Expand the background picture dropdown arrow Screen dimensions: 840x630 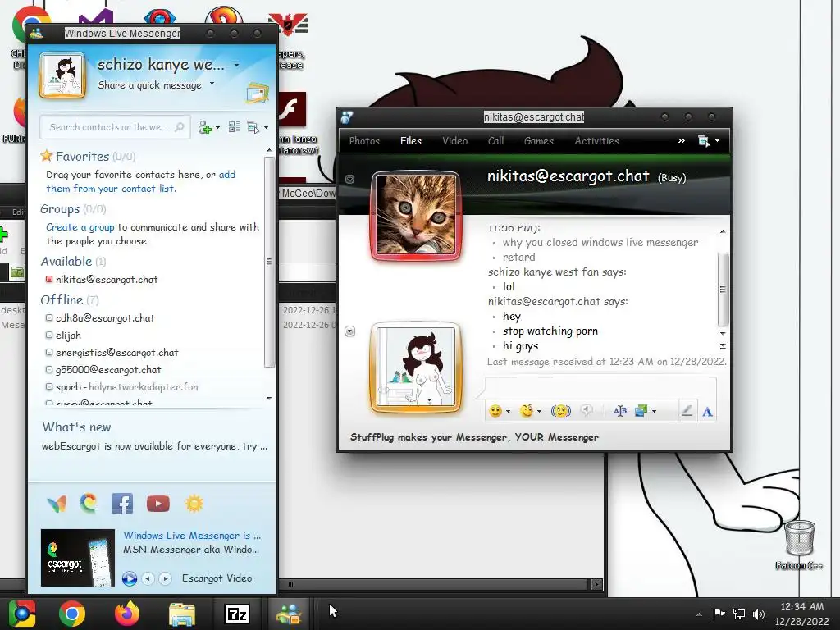(654, 412)
